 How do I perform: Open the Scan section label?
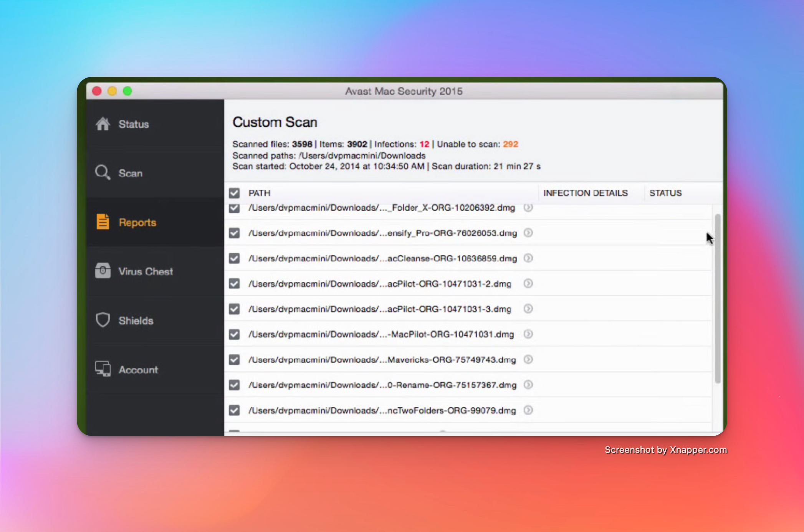(x=131, y=173)
